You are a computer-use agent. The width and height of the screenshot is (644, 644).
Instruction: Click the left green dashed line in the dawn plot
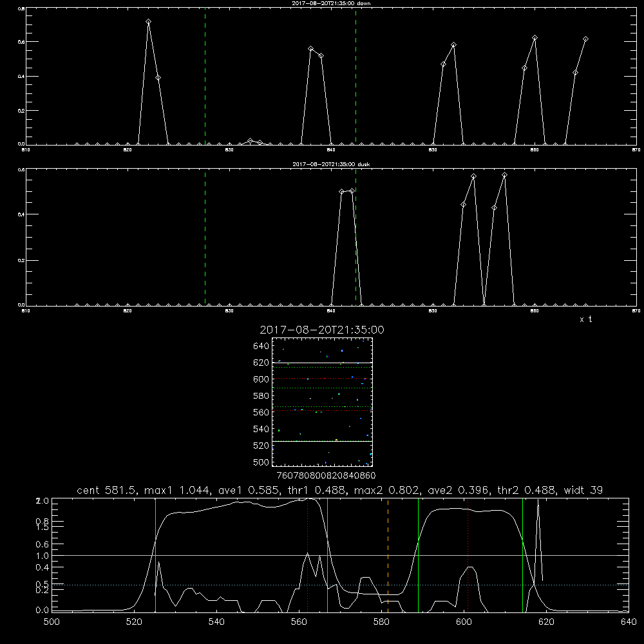tap(205, 77)
